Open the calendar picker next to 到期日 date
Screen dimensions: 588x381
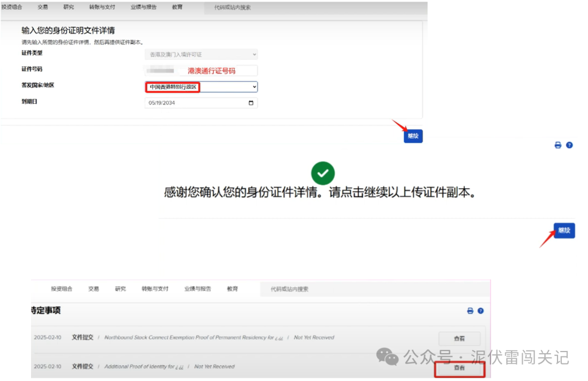[250, 103]
